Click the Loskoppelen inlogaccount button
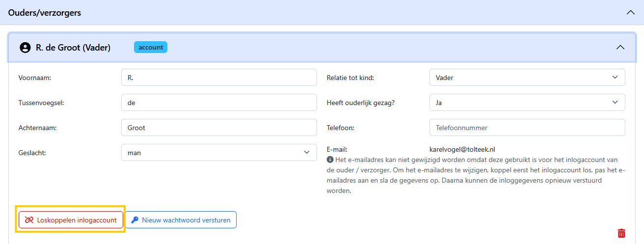The width and height of the screenshot is (644, 244). point(71,220)
